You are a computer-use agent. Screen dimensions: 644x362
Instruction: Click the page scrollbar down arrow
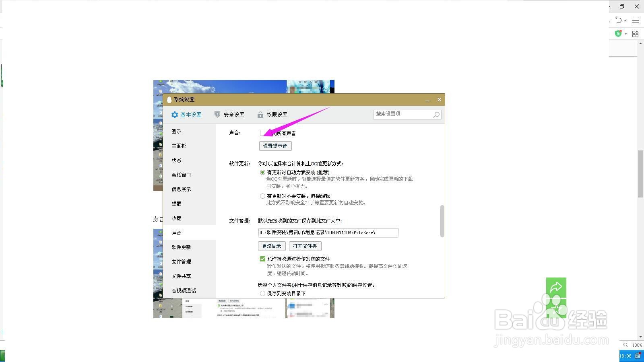point(640,337)
